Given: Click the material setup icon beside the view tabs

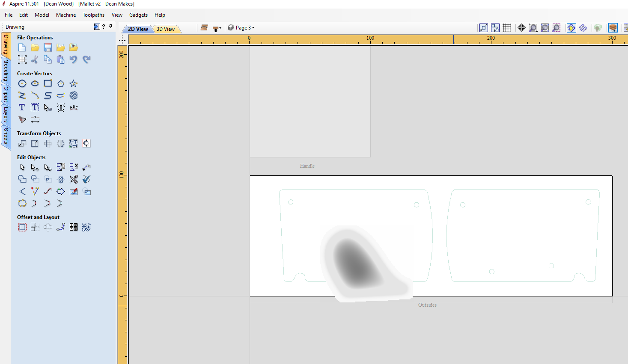Looking at the screenshot, I should (204, 28).
